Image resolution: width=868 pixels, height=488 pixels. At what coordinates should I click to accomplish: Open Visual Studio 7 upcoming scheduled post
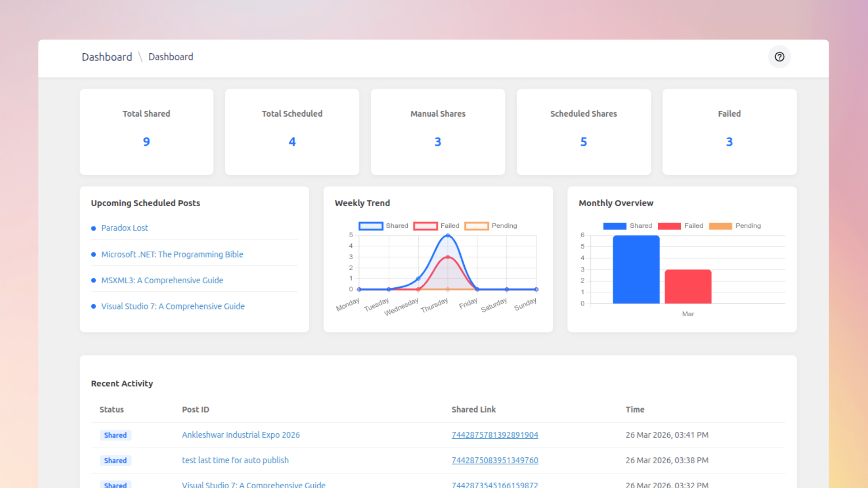[x=173, y=306]
